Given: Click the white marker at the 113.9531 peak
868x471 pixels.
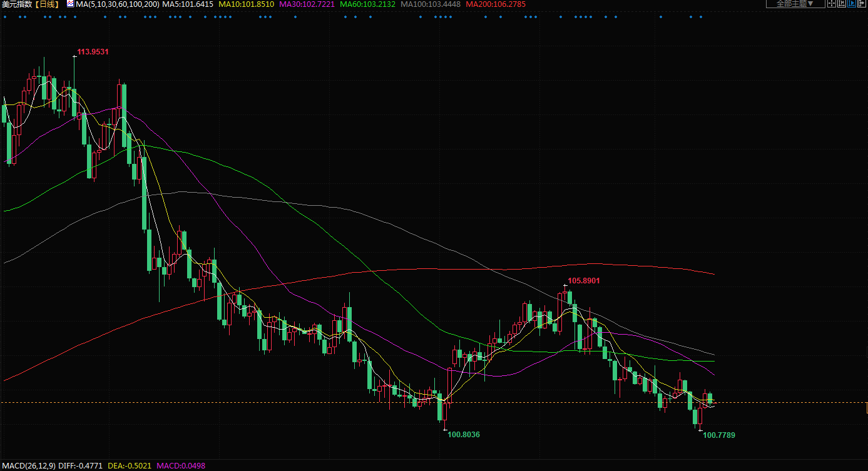Looking at the screenshot, I should (x=74, y=56).
